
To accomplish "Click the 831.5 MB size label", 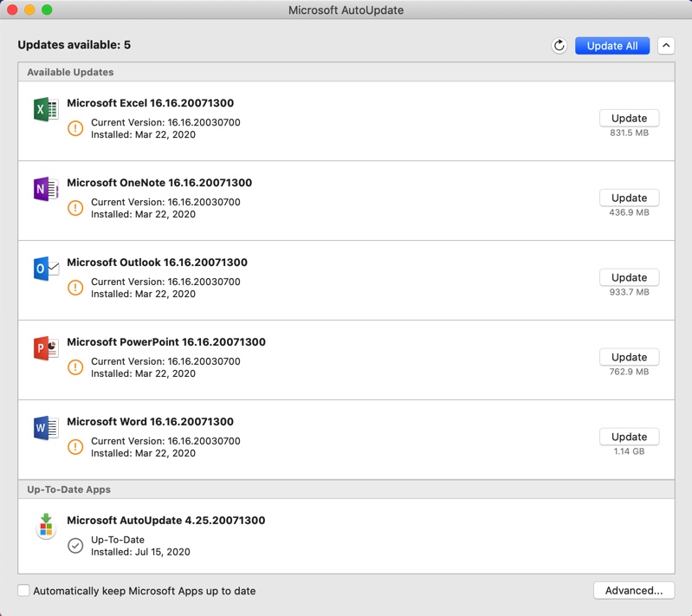I will pos(629,133).
